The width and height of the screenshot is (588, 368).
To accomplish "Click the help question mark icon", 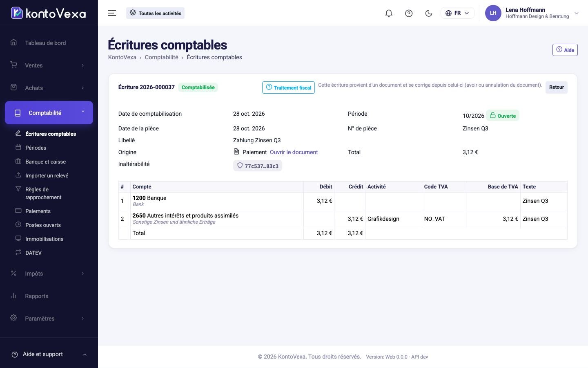I will point(409,13).
